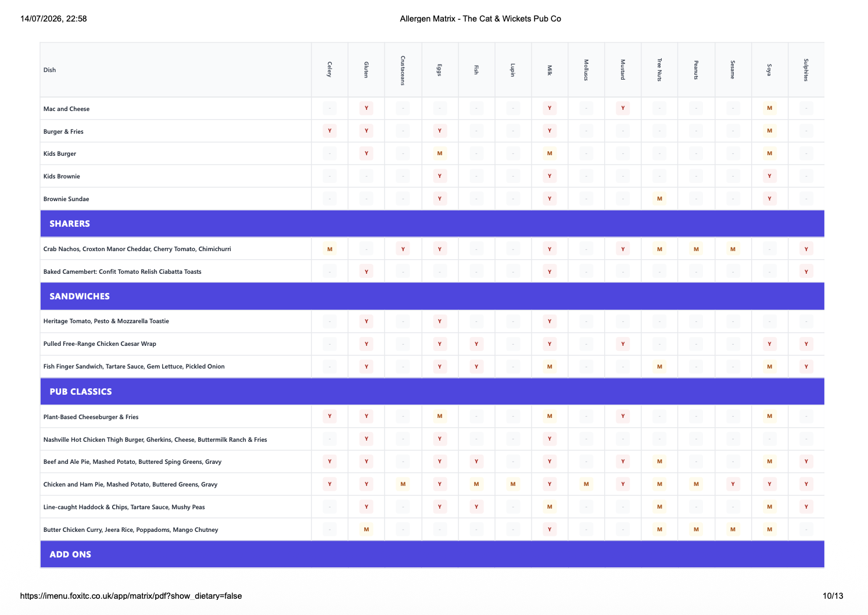Select the Line-caught Haddock & Chips row

pyautogui.click(x=432, y=507)
